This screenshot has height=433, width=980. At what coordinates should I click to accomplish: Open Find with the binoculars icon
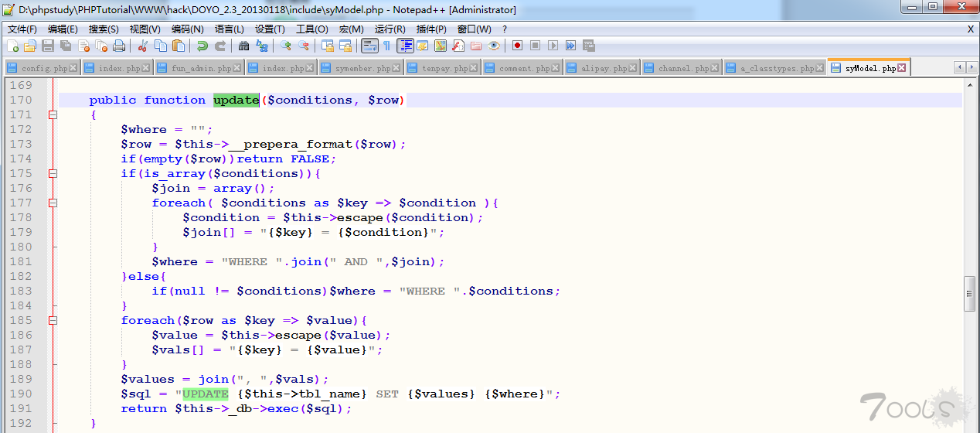tap(243, 46)
